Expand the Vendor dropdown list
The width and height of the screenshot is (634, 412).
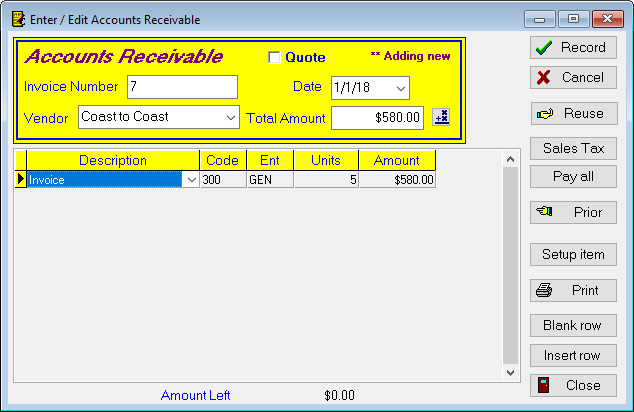point(230,118)
